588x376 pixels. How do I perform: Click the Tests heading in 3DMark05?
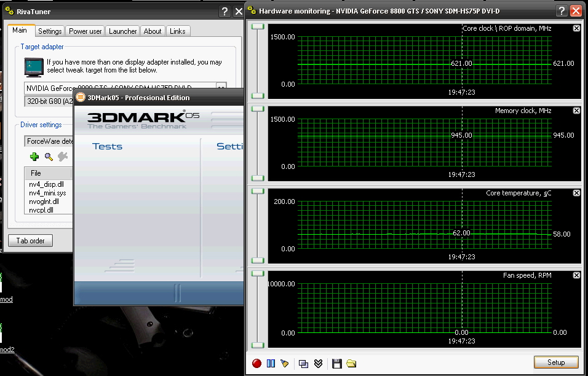[x=107, y=146]
